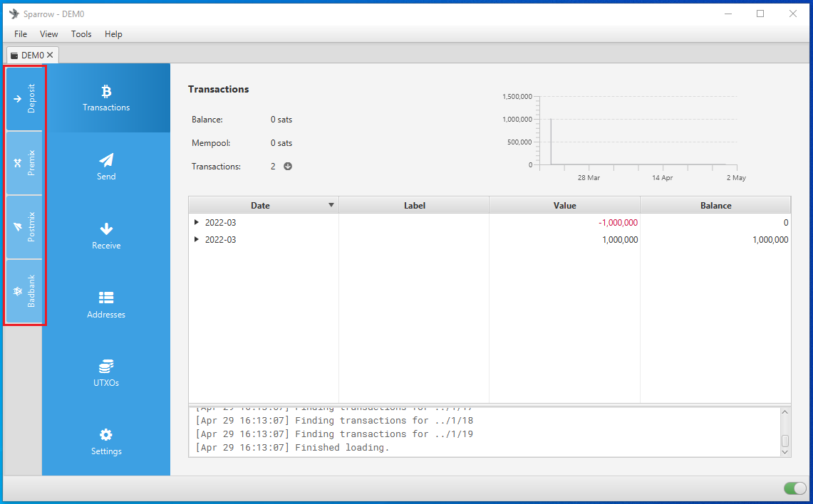The image size is (813, 504).
Task: Open the File menu
Action: click(21, 34)
